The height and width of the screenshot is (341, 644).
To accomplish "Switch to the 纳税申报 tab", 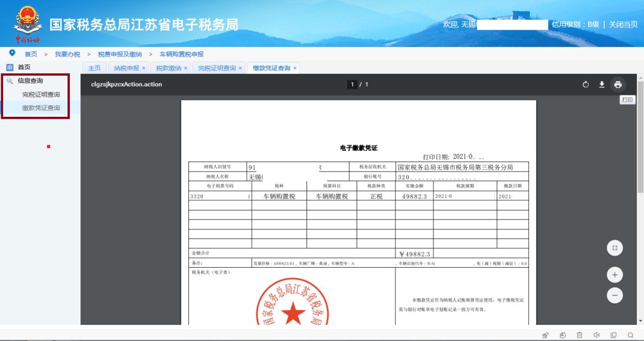I will pos(126,69).
